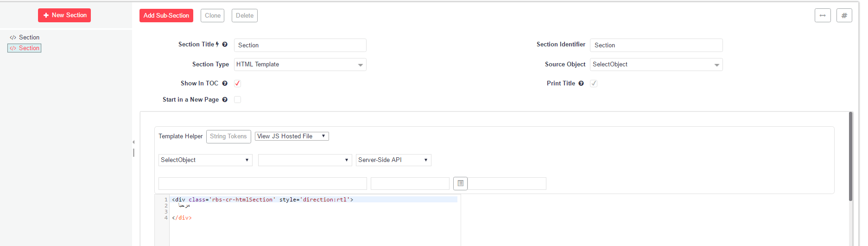This screenshot has width=868, height=246.
Task: Click the hash symbol numbering button
Action: pyautogui.click(x=844, y=15)
